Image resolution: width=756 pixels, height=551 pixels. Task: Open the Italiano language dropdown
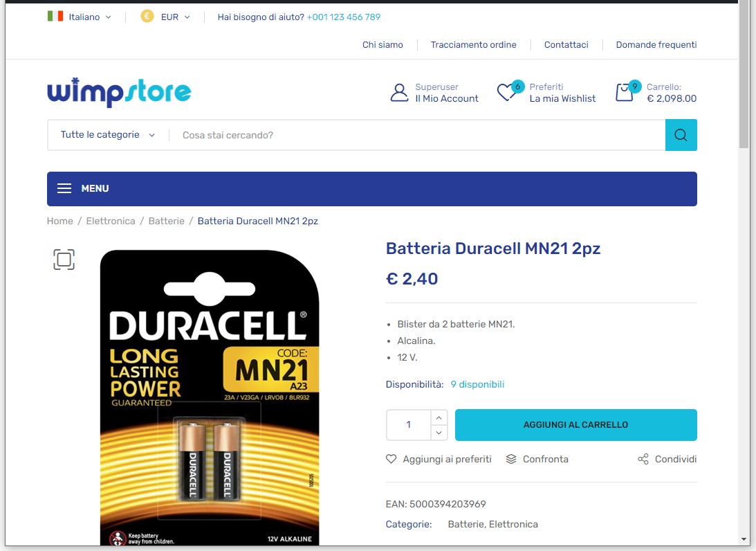pos(89,17)
